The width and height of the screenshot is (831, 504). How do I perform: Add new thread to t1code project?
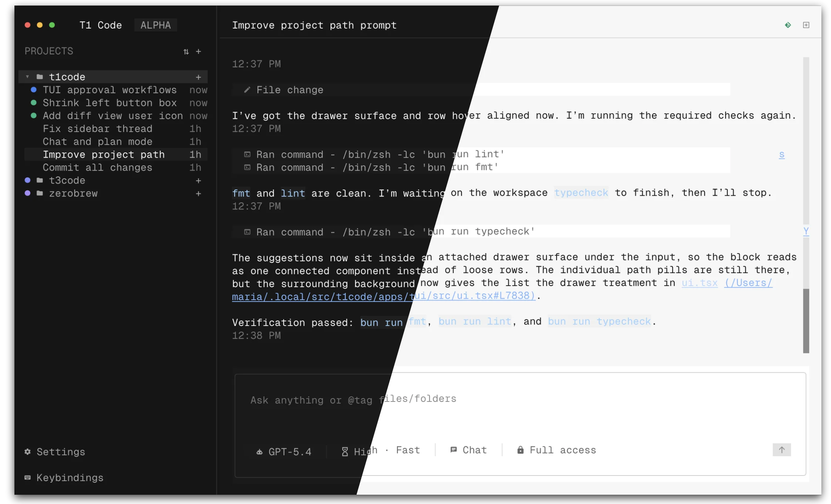point(198,77)
